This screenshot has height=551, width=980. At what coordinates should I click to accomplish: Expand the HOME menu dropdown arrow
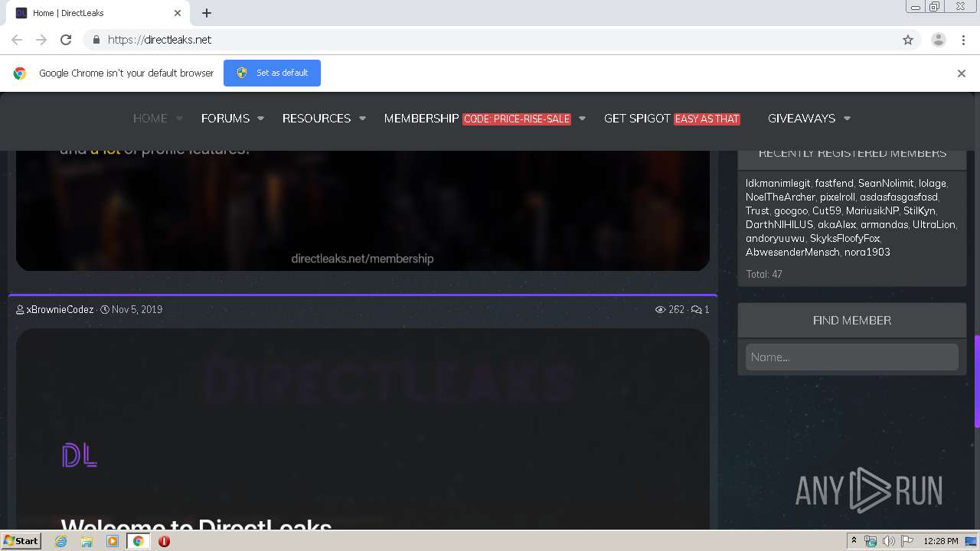click(180, 119)
